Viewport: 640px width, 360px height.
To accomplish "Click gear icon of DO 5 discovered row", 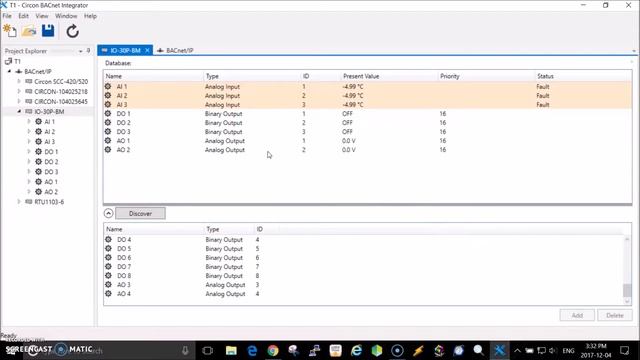I will (x=108, y=249).
